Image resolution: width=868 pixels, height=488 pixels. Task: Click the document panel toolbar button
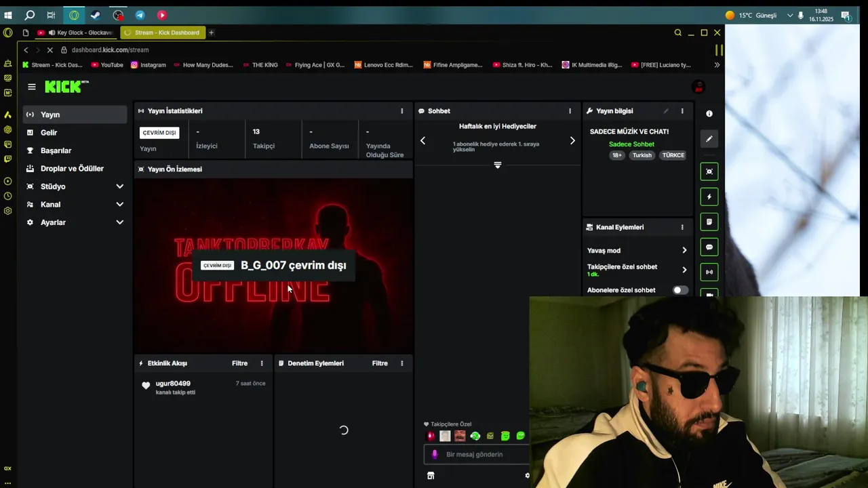[709, 222]
